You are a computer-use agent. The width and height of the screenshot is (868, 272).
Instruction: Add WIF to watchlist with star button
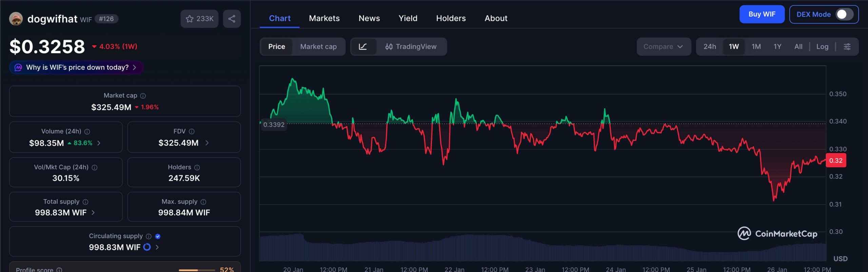click(x=199, y=19)
